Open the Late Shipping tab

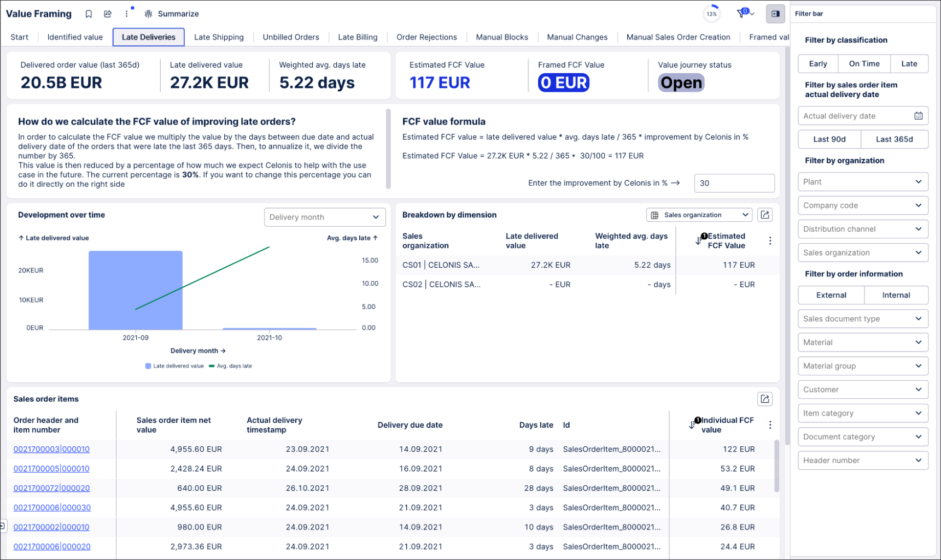[x=219, y=37]
